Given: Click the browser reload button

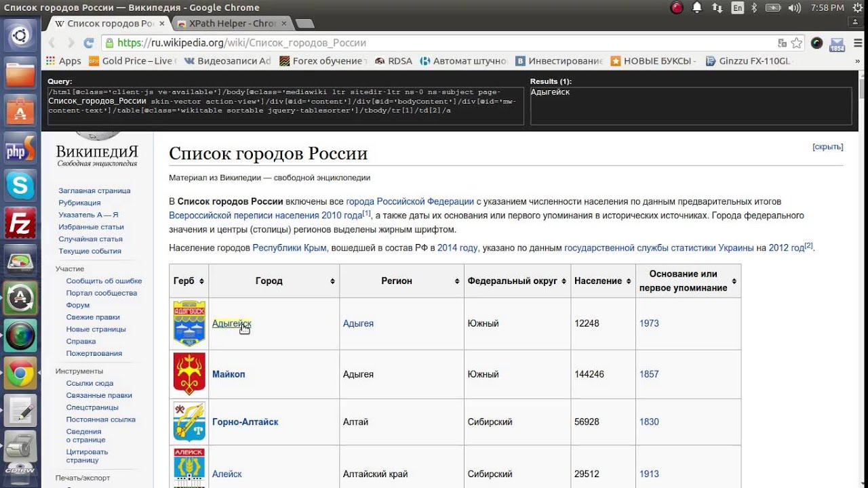Looking at the screenshot, I should point(89,43).
